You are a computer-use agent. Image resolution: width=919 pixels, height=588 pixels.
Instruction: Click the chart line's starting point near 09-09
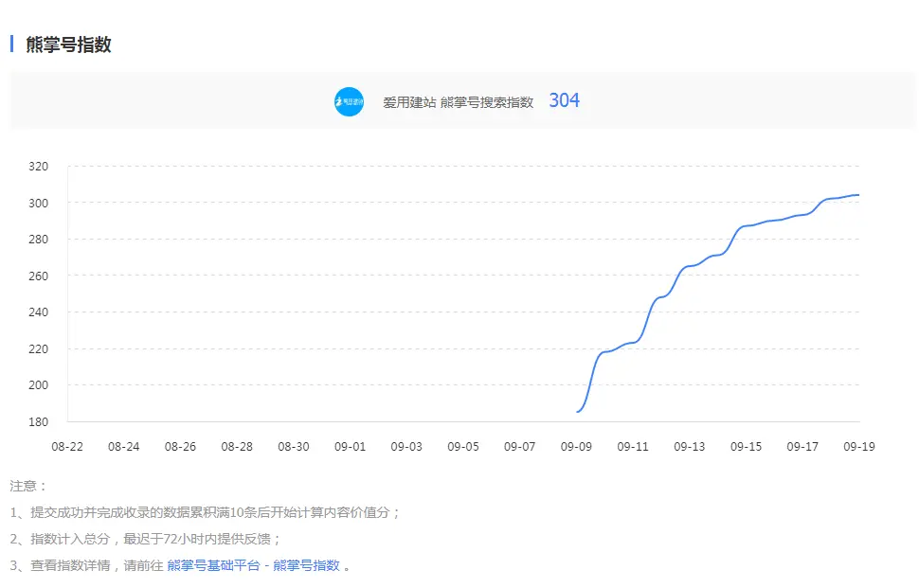577,412
